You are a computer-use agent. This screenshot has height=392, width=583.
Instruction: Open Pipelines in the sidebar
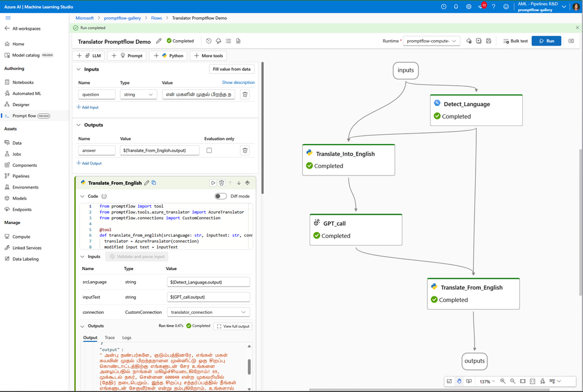click(21, 176)
